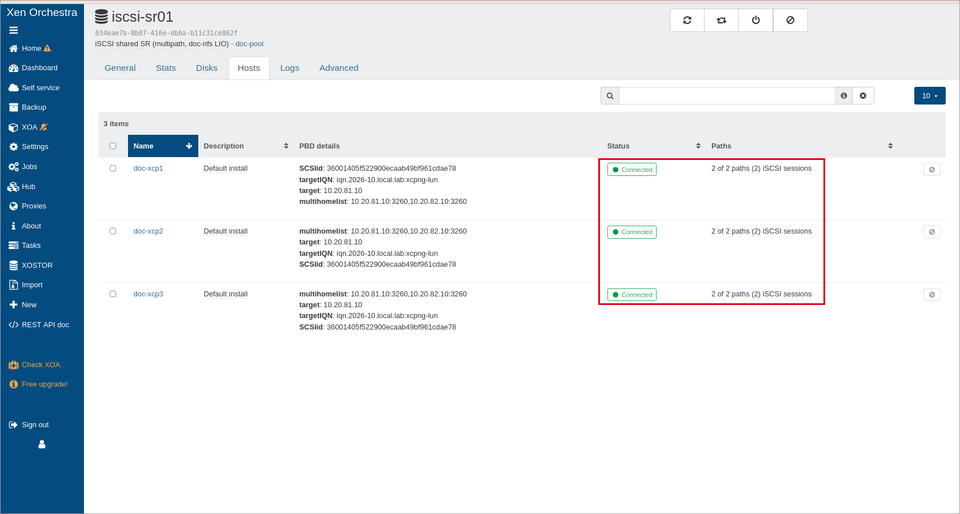Image resolution: width=960 pixels, height=514 pixels.
Task: Click Check XOA in the sidebar
Action: coord(34,365)
